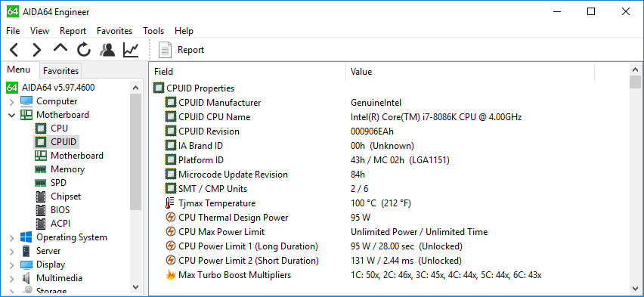Click the sidebar scrollbar down arrow

click(135, 286)
